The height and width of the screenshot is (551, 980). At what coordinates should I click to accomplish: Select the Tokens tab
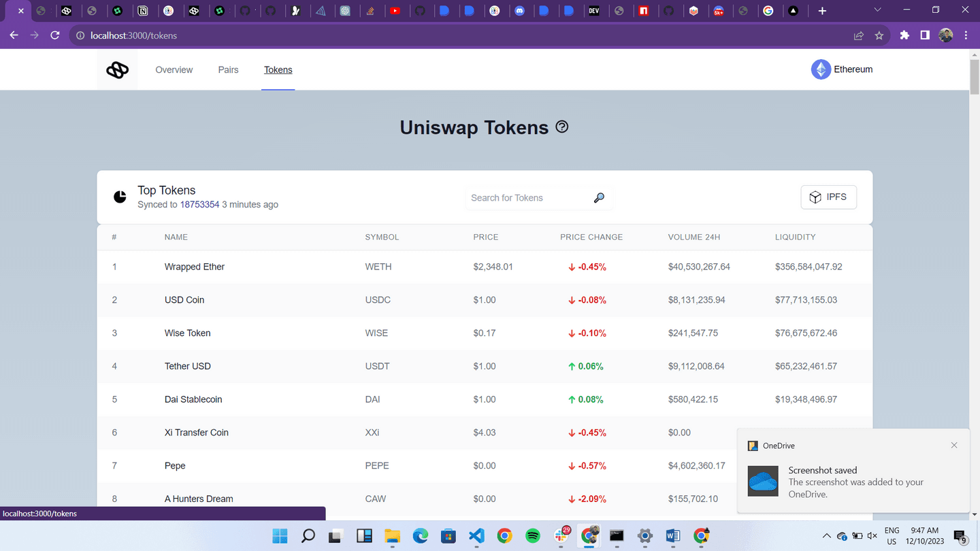click(x=278, y=69)
